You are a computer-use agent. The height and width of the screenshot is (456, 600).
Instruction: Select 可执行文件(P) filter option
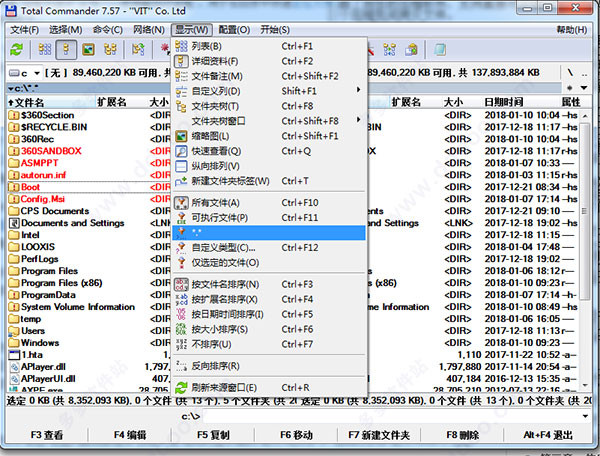pyautogui.click(x=269, y=217)
